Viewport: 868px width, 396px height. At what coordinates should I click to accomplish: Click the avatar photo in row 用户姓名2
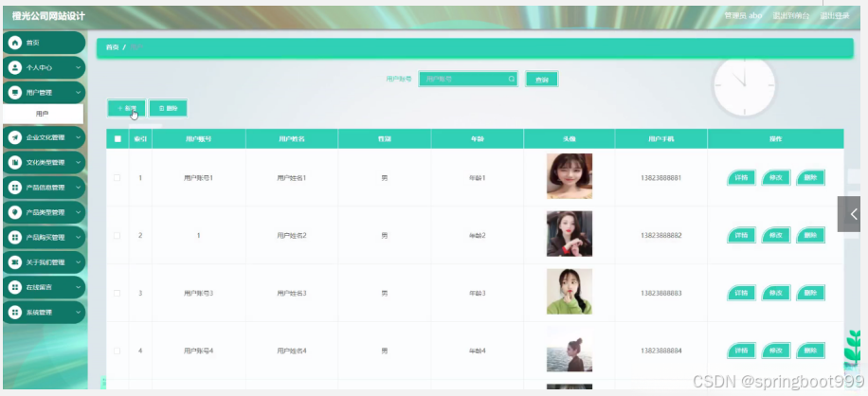[x=570, y=234]
